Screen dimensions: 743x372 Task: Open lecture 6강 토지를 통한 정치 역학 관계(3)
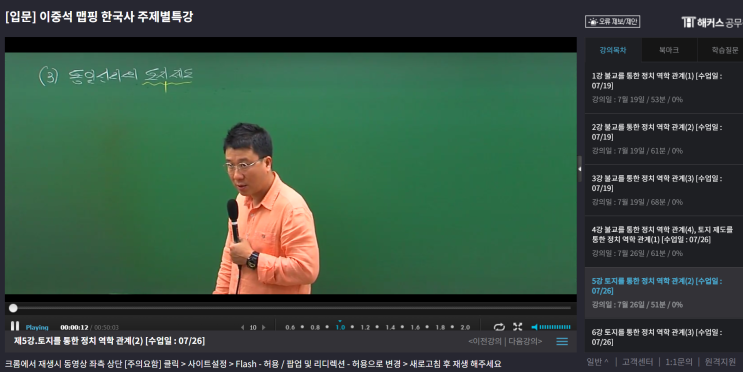point(664,336)
